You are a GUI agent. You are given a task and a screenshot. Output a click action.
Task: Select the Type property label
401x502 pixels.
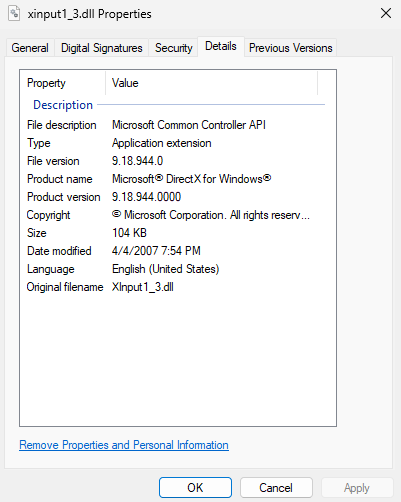coord(39,143)
